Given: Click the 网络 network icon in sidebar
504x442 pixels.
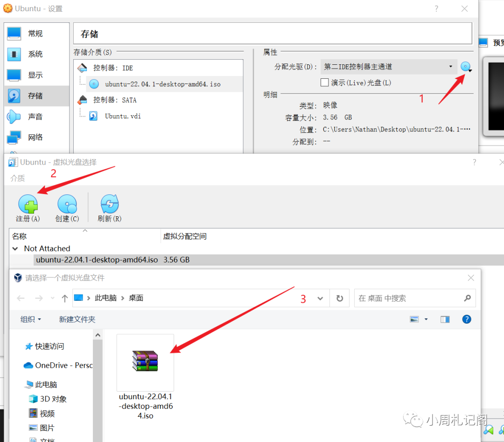Looking at the screenshot, I should (14, 138).
